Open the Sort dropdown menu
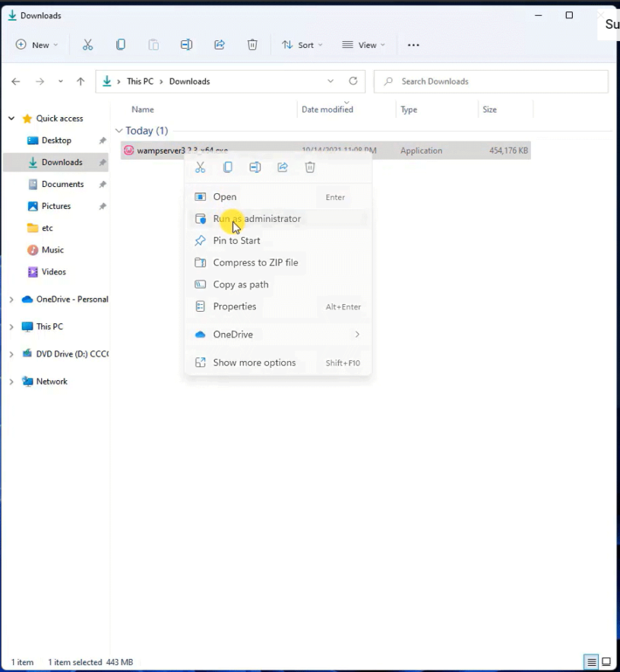 (302, 45)
